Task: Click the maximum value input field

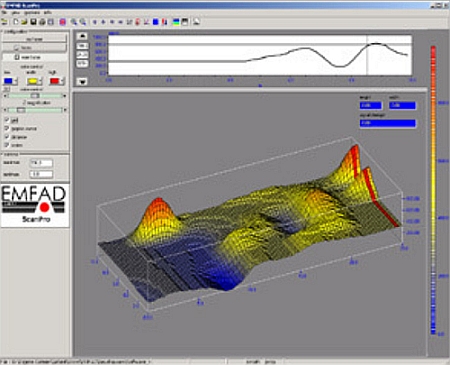Action: 41,163
